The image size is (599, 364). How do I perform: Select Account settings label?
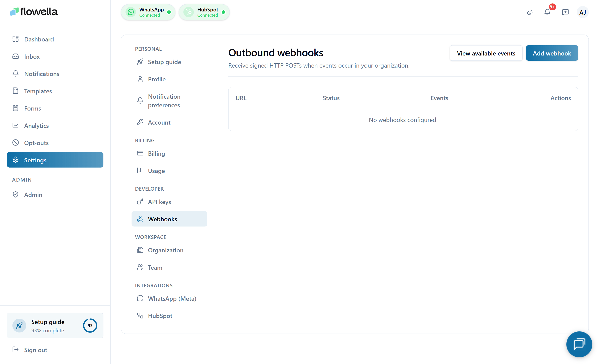pyautogui.click(x=159, y=122)
